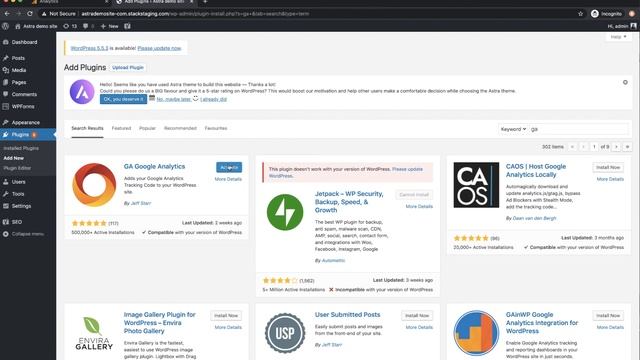Open the WordPress 5.5.3 version link

pos(89,48)
